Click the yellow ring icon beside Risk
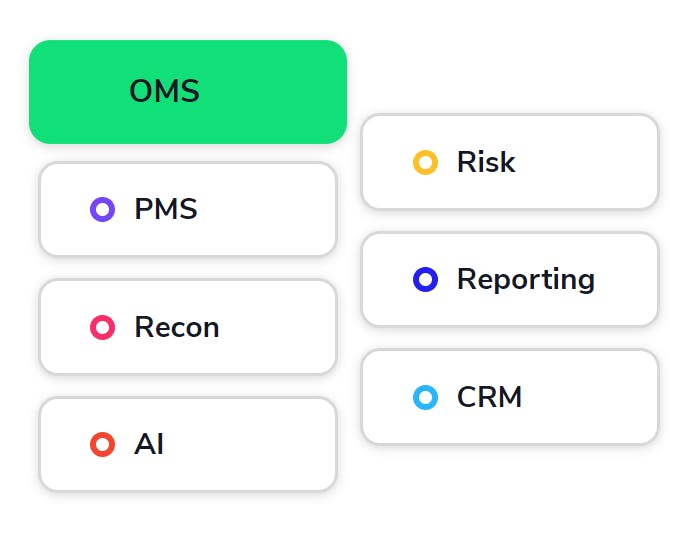The width and height of the screenshot is (700, 536). (x=425, y=162)
